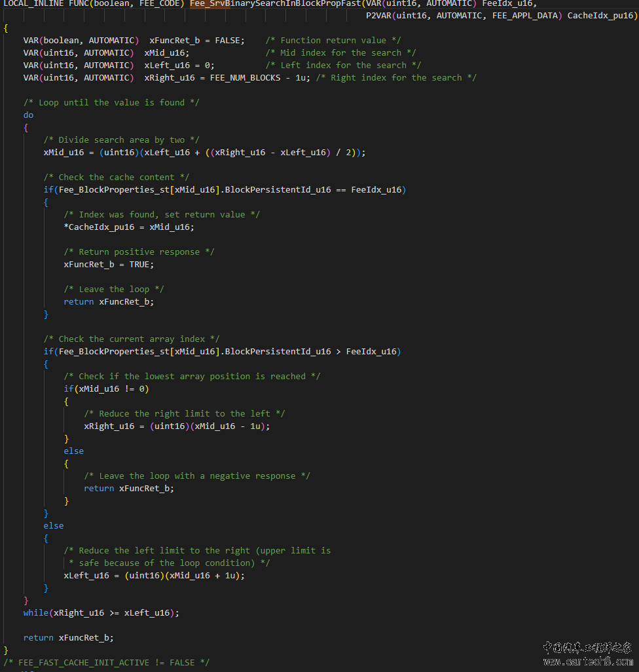The width and height of the screenshot is (639, 672).
Task: Click '/* Reduce the right limit to the left */' comment
Action: tap(185, 413)
